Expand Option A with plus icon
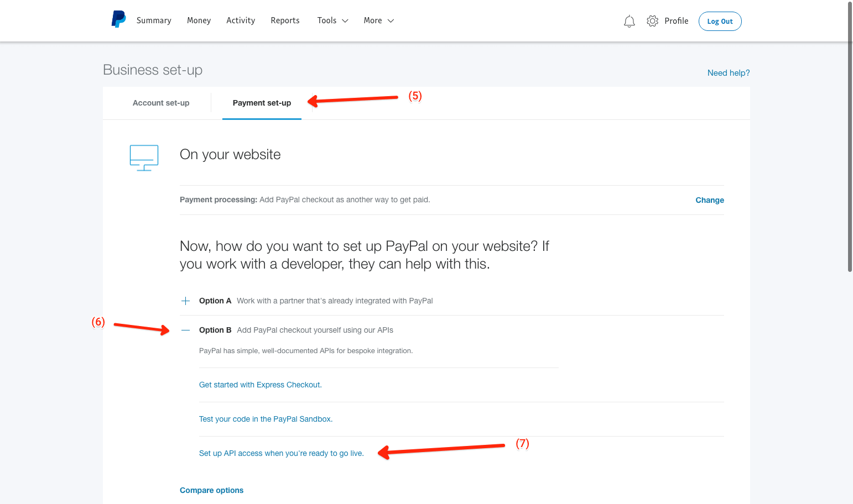Viewport: 853px width, 504px height. (186, 301)
